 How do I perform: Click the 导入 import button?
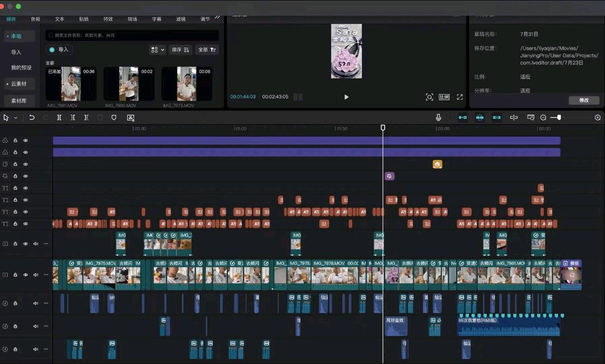[59, 49]
